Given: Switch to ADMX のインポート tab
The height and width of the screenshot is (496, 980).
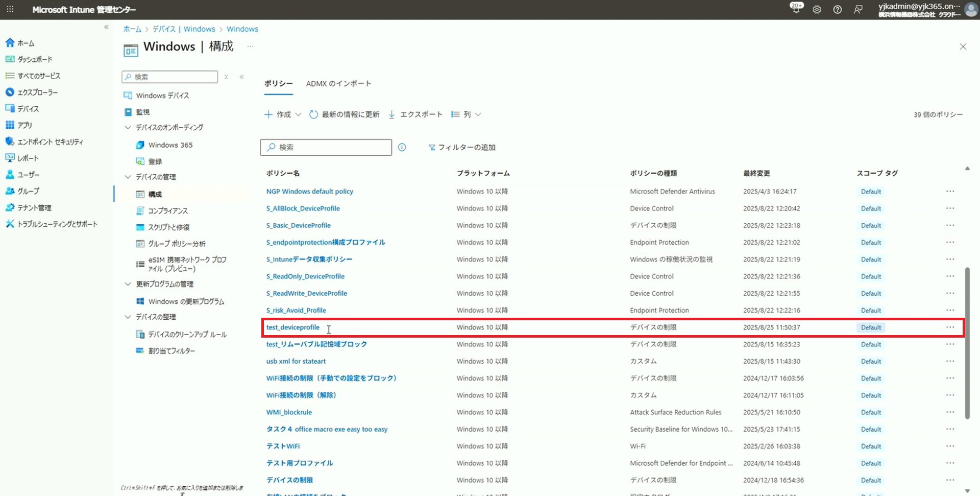Looking at the screenshot, I should click(338, 83).
